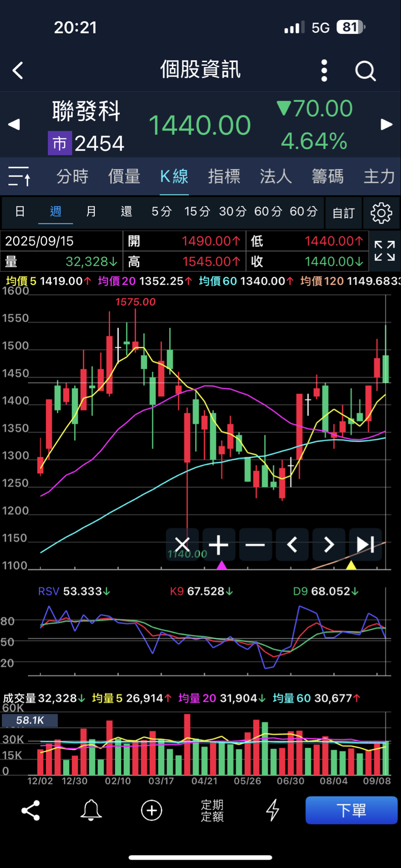
Task: Tap the bell alert icon
Action: (x=91, y=810)
